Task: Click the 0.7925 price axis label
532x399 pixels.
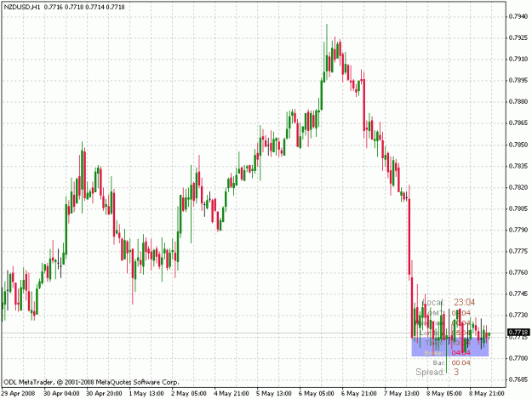Action: click(518, 38)
